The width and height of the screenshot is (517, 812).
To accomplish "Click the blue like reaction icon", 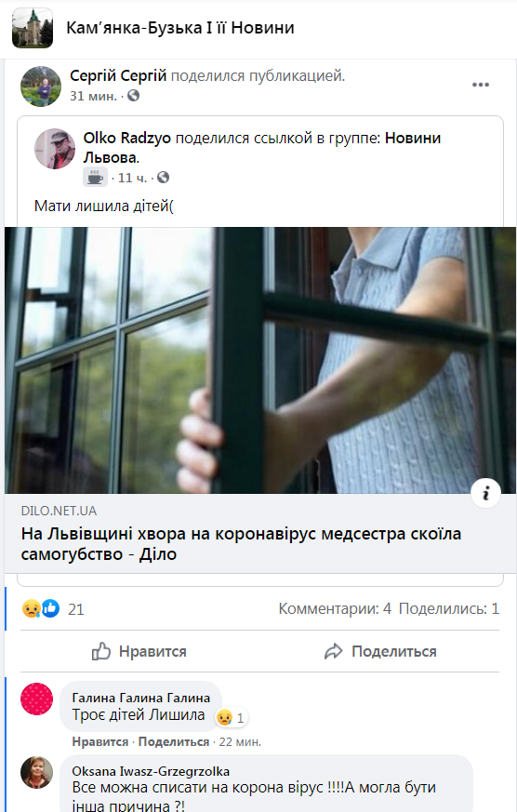I will [50, 608].
